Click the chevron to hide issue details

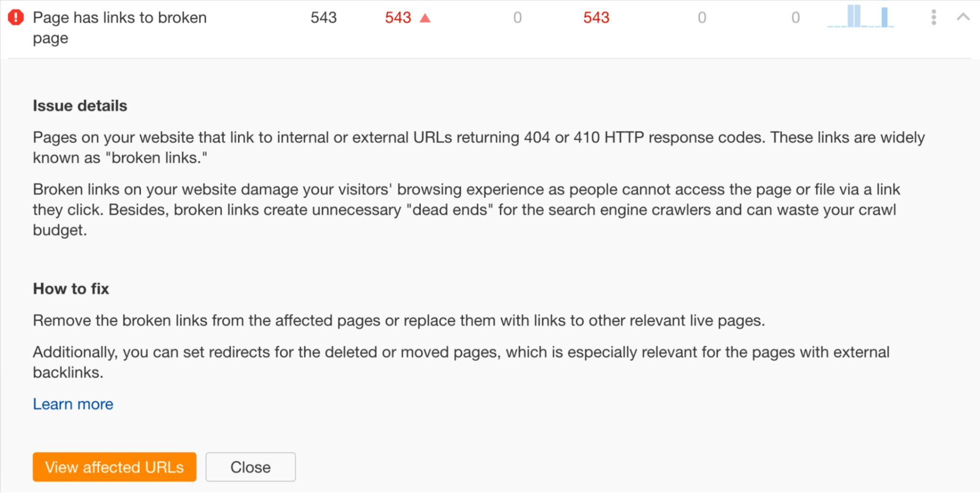tap(963, 17)
